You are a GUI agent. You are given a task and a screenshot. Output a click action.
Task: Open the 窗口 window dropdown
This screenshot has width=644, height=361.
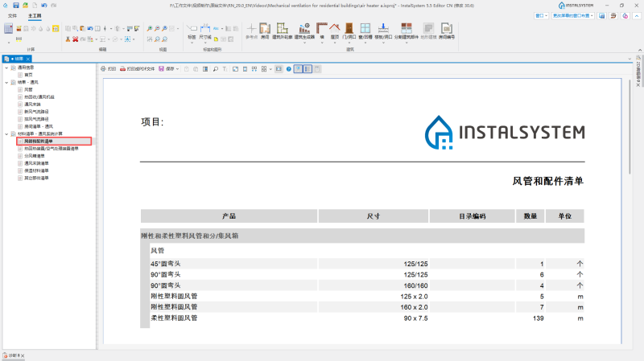pyautogui.click(x=541, y=15)
